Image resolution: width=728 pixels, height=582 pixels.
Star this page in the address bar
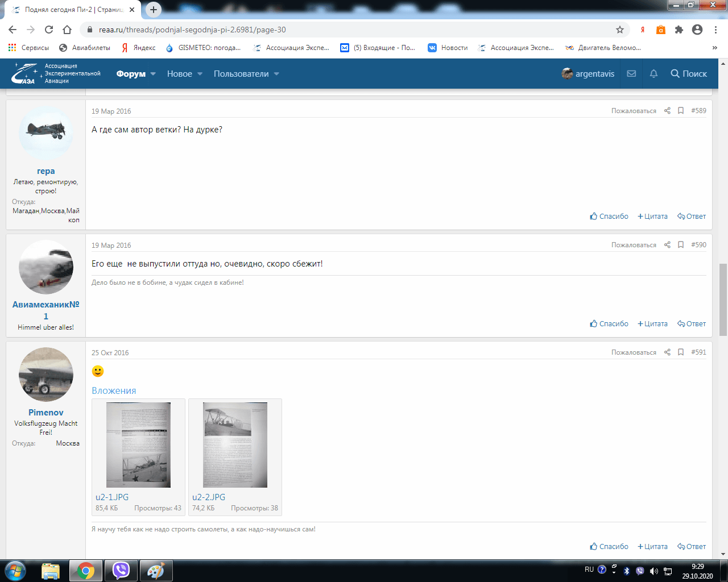pyautogui.click(x=620, y=30)
